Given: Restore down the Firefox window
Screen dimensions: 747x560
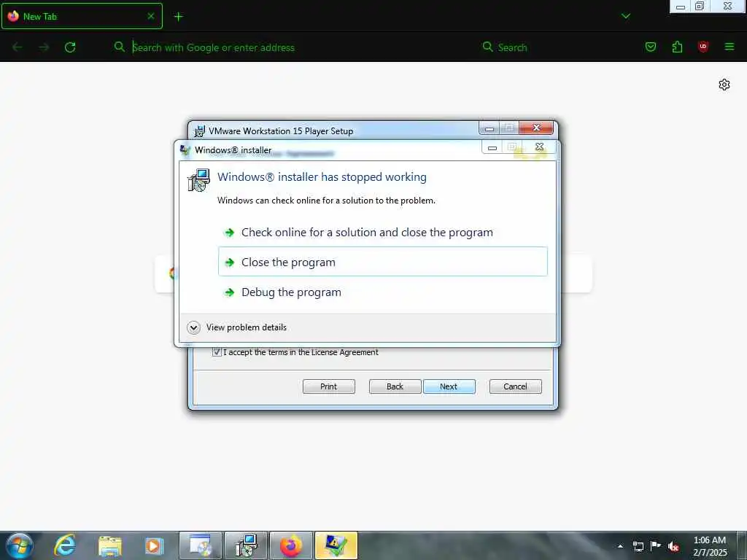Looking at the screenshot, I should click(700, 6).
